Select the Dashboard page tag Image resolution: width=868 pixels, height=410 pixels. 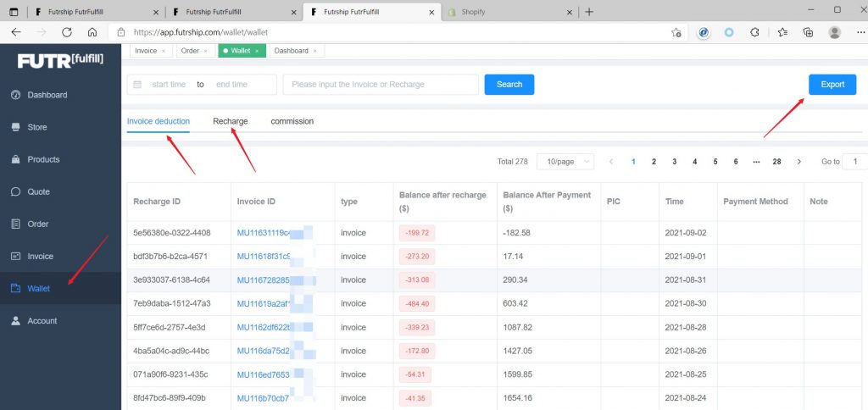click(x=296, y=51)
